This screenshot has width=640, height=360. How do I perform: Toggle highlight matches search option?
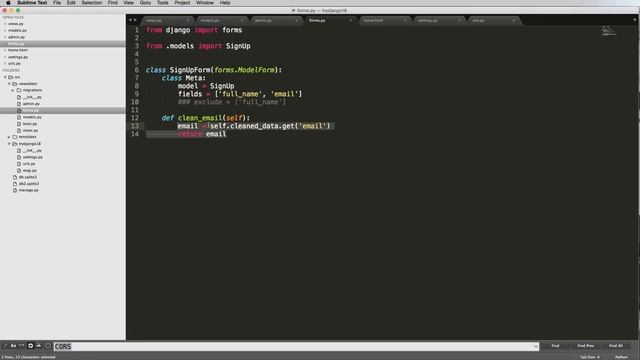pyautogui.click(x=48, y=346)
